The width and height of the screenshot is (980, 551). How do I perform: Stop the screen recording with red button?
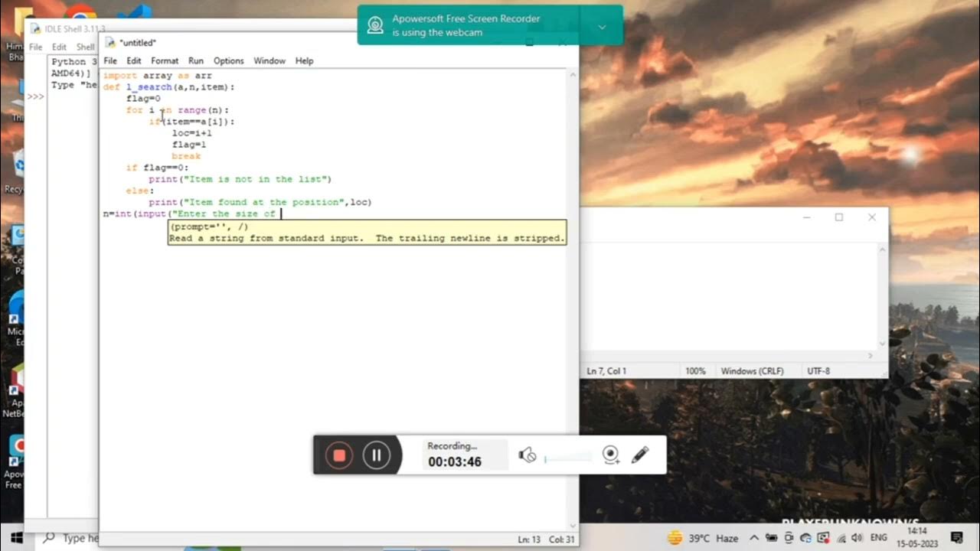(339, 455)
